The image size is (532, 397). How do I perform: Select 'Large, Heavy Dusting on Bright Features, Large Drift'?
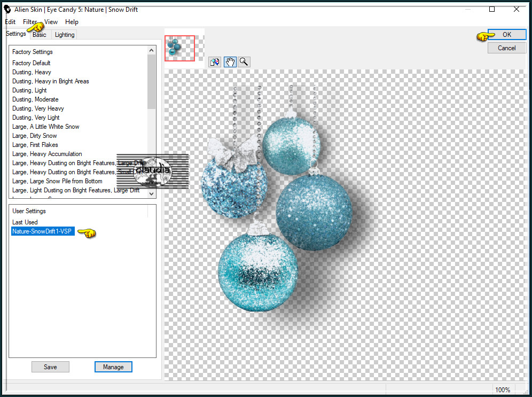point(77,163)
